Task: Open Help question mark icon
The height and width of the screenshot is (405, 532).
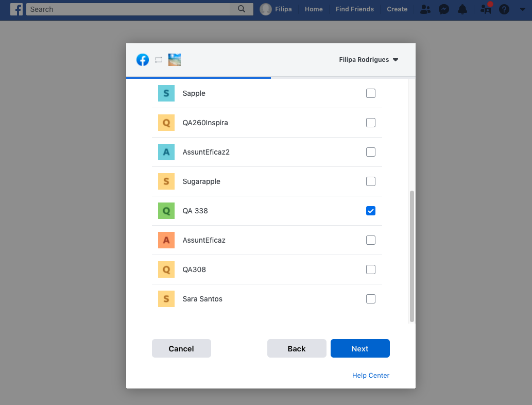Action: click(504, 9)
